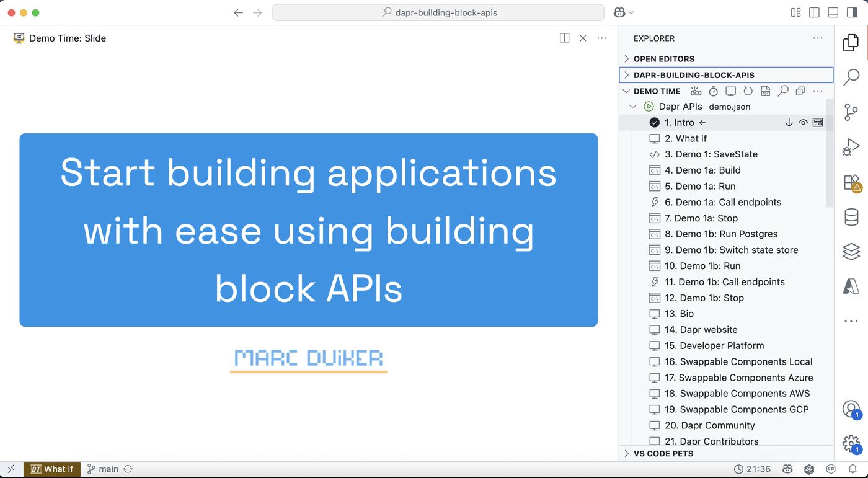Go back with the left arrow
The width and height of the screenshot is (868, 478).
click(x=238, y=12)
